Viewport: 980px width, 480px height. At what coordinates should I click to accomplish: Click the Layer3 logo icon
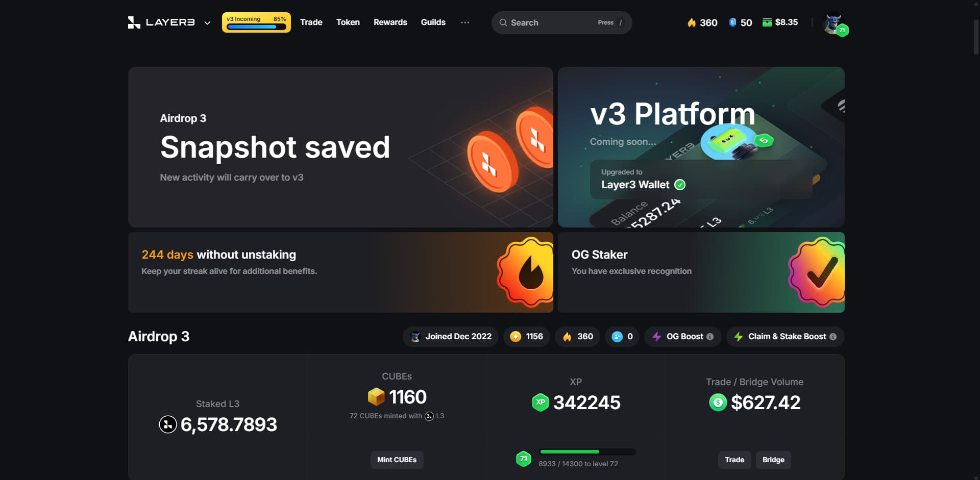click(x=134, y=22)
